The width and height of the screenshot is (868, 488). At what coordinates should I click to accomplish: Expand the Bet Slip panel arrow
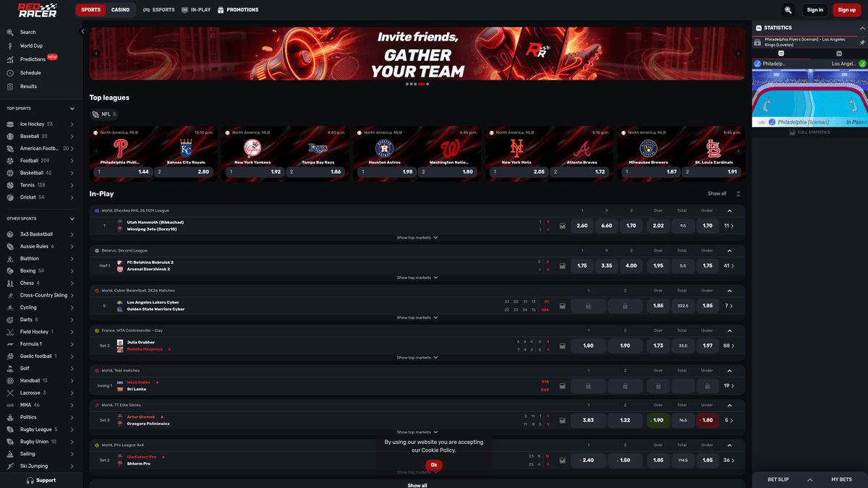pos(809,479)
